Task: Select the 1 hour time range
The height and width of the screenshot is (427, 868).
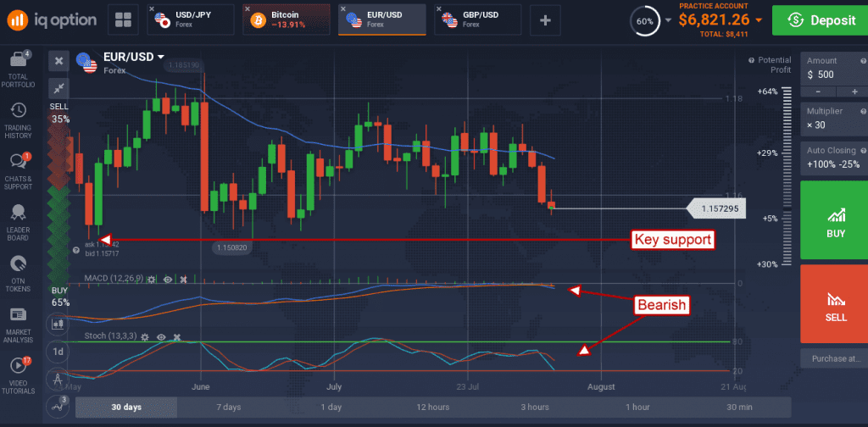Action: [x=637, y=407]
